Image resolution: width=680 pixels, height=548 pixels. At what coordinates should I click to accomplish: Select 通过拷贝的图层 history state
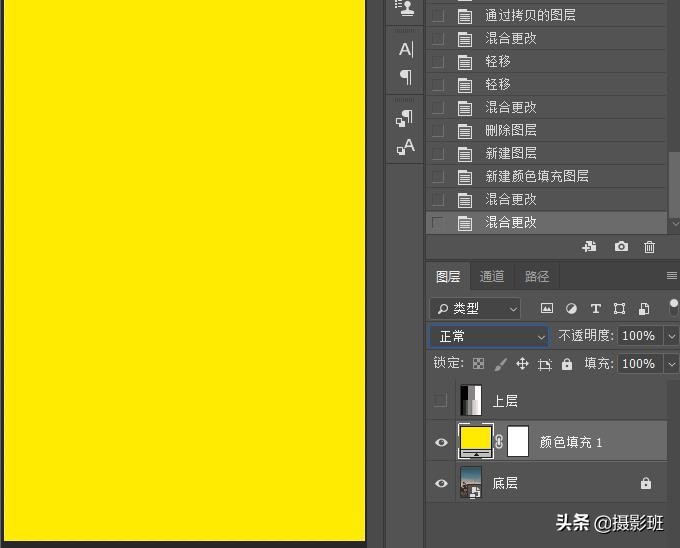pos(546,16)
